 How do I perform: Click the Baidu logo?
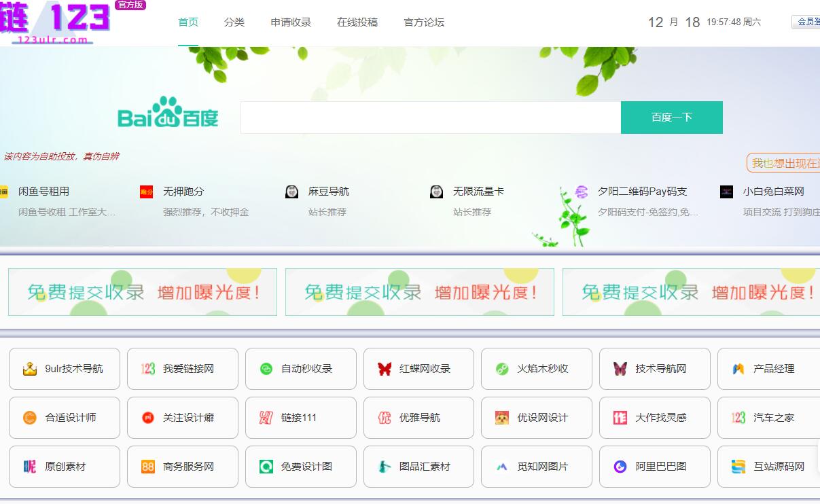168,113
